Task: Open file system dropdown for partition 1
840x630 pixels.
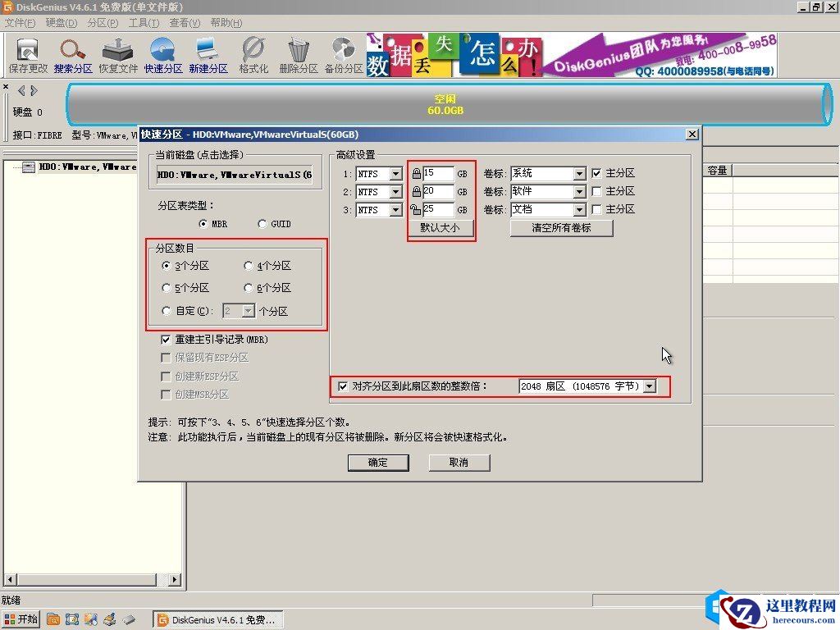Action: pyautogui.click(x=395, y=174)
